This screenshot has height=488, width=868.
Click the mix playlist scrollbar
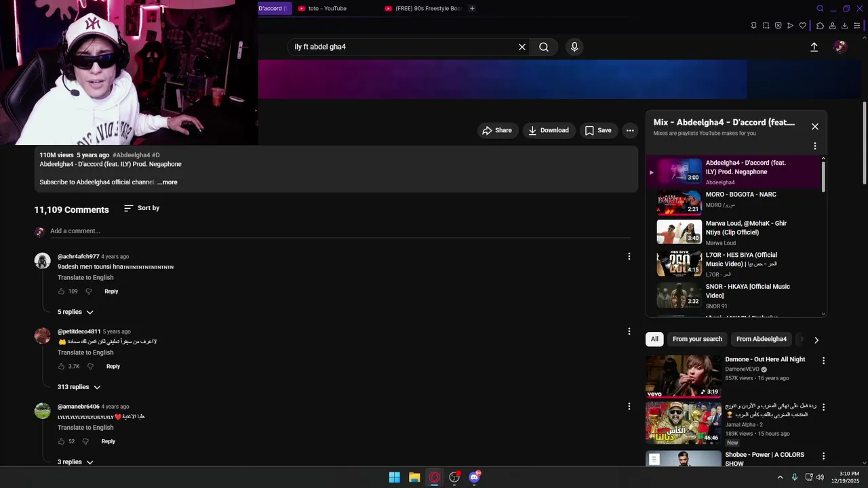[x=824, y=176]
